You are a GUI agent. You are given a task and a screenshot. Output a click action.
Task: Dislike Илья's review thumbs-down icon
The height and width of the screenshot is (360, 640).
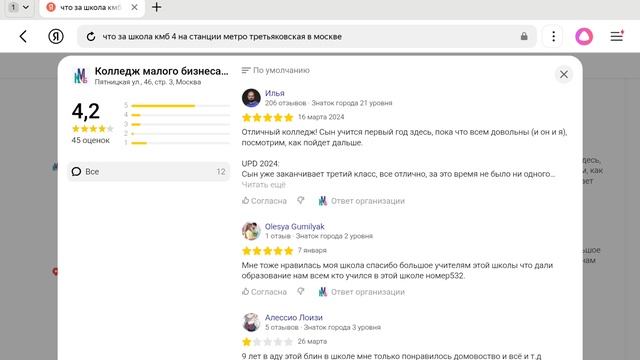(x=301, y=200)
